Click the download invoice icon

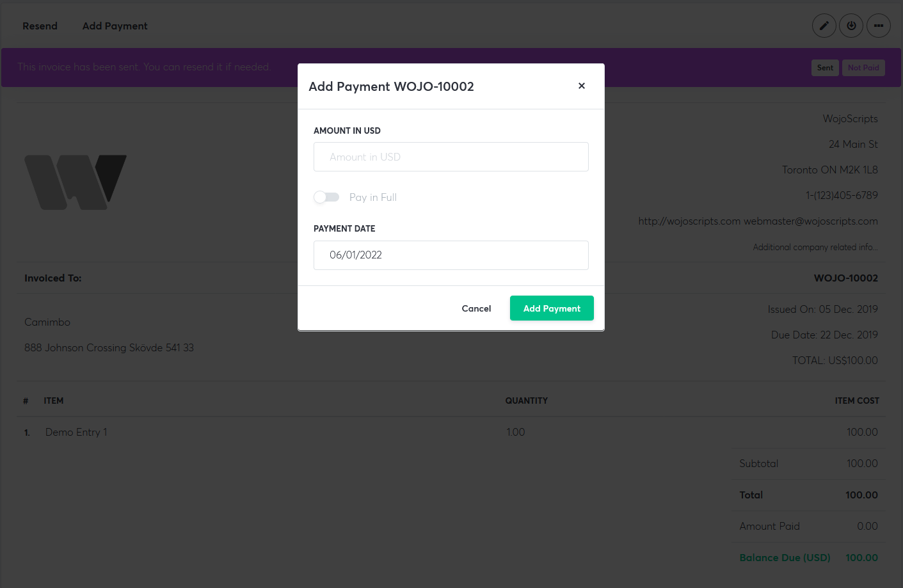tap(851, 26)
